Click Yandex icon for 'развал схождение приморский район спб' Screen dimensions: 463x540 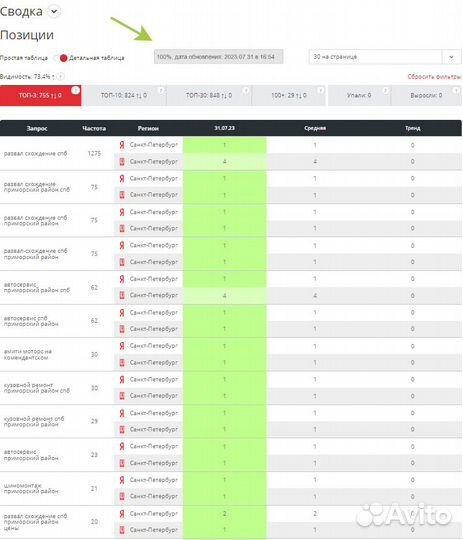pyautogui.click(x=122, y=178)
